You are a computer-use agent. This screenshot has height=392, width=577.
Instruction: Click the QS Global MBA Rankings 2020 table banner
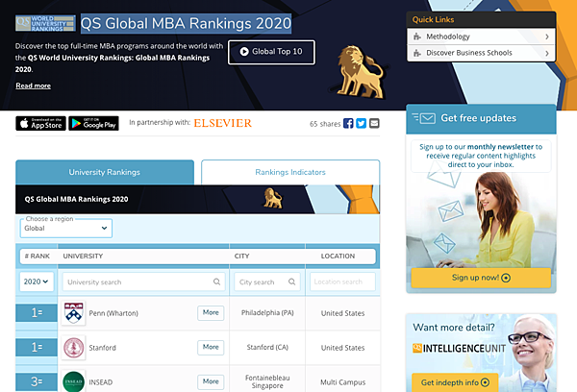coord(197,199)
